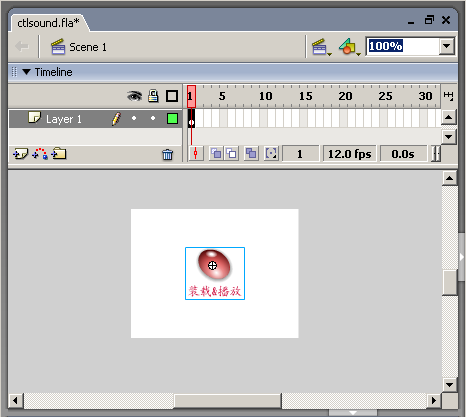Collapse the Timeline panel triangle
This screenshot has height=417, width=466.
click(27, 72)
